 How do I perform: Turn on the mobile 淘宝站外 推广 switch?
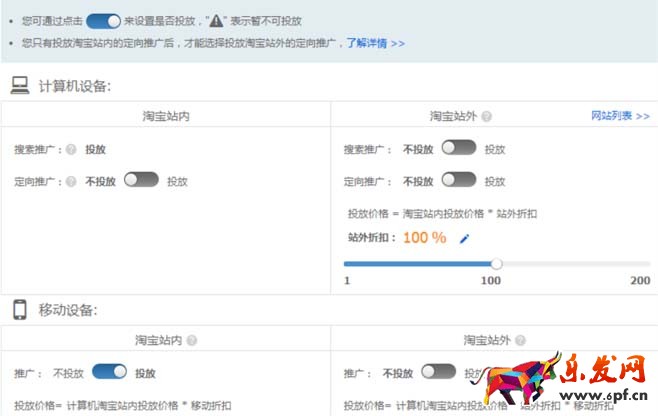[438, 372]
